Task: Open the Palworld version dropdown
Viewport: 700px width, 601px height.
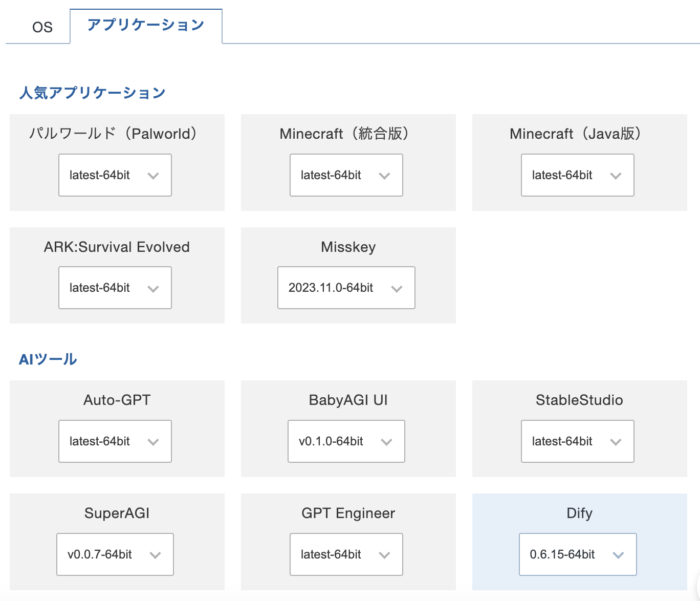Action: (x=115, y=175)
